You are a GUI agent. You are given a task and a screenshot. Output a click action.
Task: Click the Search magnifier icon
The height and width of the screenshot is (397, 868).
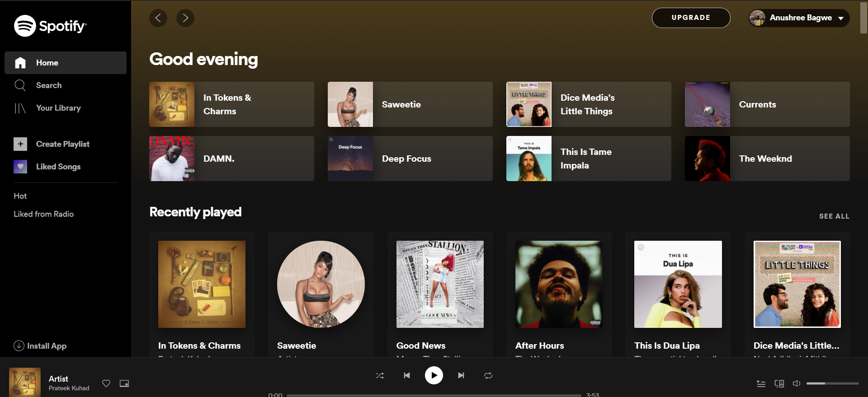point(20,85)
